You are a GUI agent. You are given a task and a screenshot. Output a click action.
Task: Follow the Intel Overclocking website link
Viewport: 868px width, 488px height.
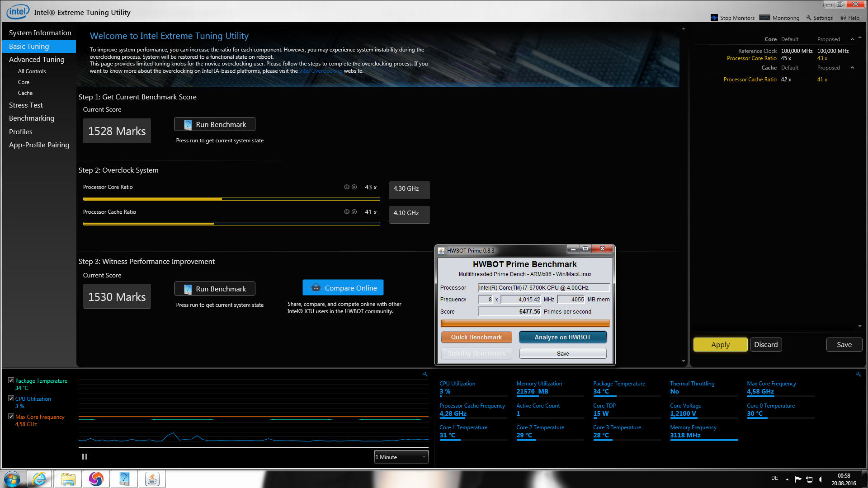point(321,71)
